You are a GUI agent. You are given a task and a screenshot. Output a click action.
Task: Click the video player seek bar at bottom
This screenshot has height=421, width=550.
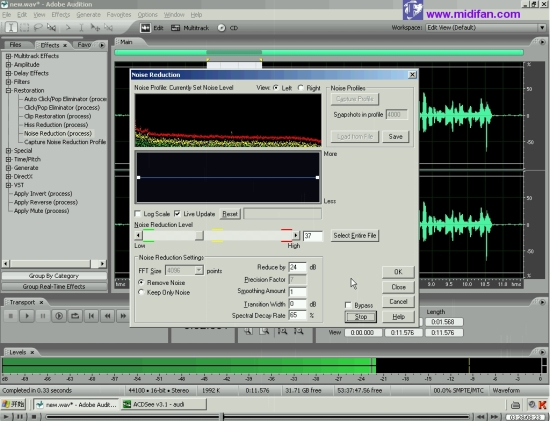point(257,417)
